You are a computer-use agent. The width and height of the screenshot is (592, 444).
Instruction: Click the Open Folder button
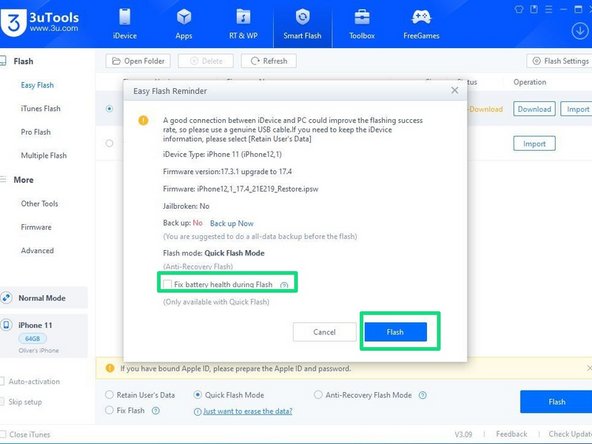point(138,61)
